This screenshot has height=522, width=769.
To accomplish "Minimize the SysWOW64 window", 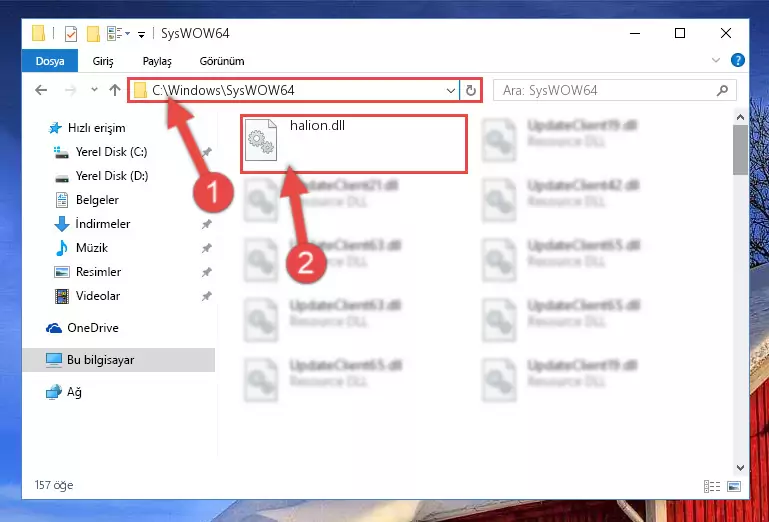I will (x=635, y=33).
